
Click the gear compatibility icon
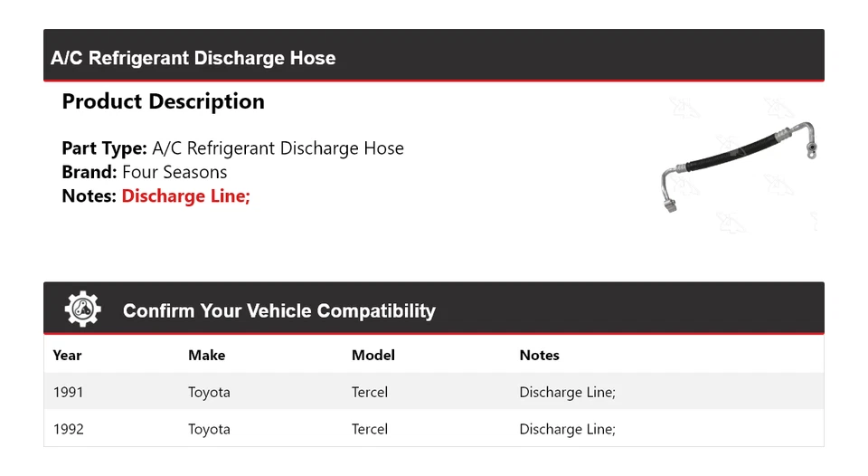[82, 309]
